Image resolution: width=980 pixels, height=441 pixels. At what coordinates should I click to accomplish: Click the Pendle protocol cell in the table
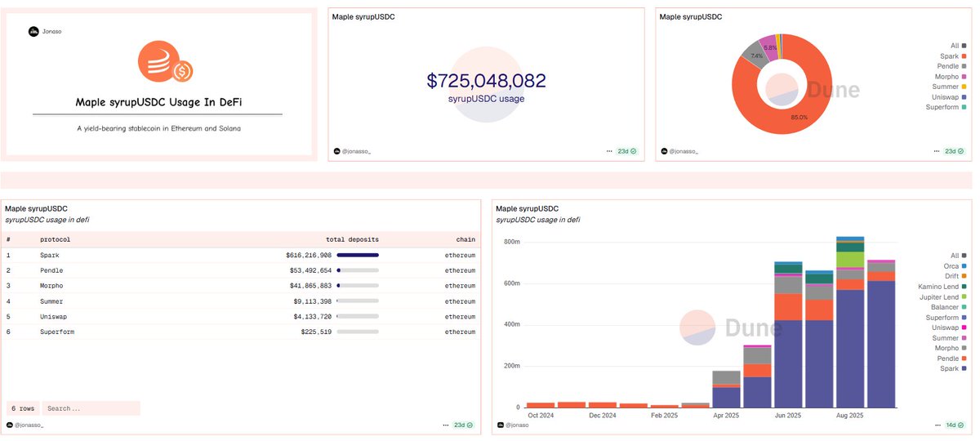[x=51, y=270]
